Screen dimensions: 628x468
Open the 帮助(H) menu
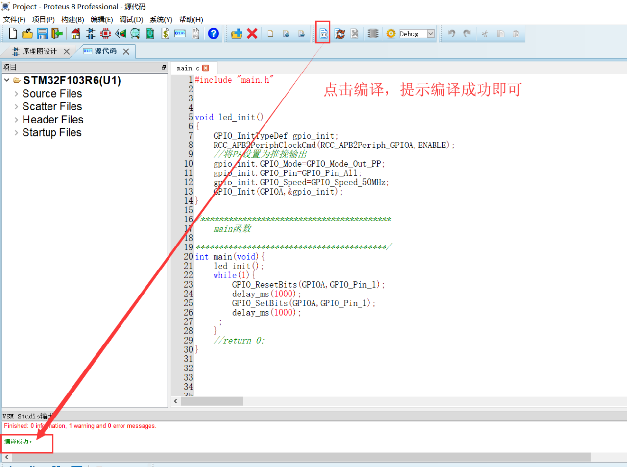point(191,19)
